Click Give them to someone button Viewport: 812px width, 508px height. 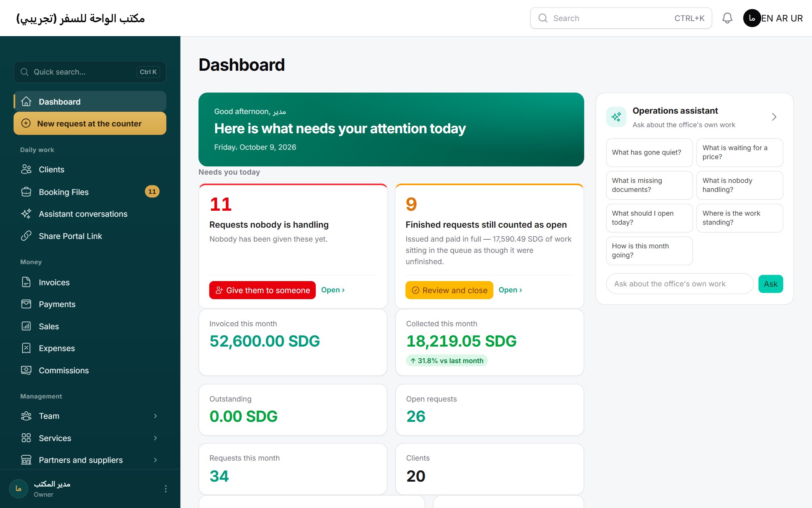[x=262, y=290]
